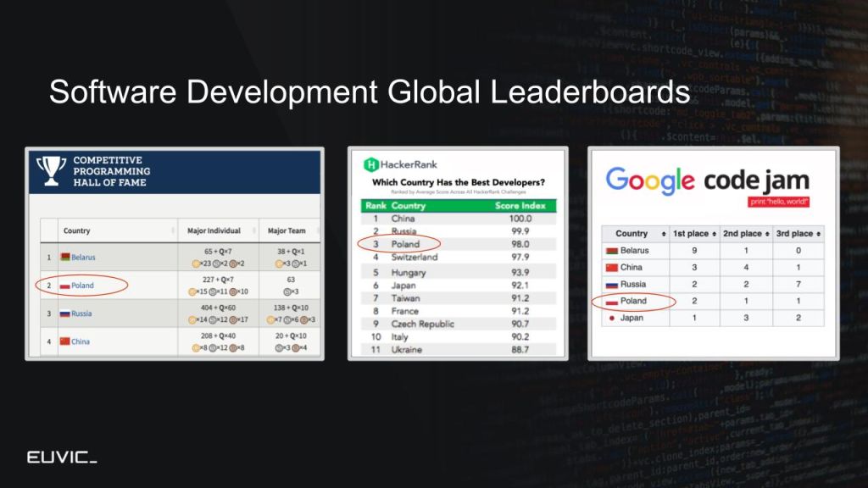
Task: Click Belarus flag in Code Jam table
Action: pos(612,251)
